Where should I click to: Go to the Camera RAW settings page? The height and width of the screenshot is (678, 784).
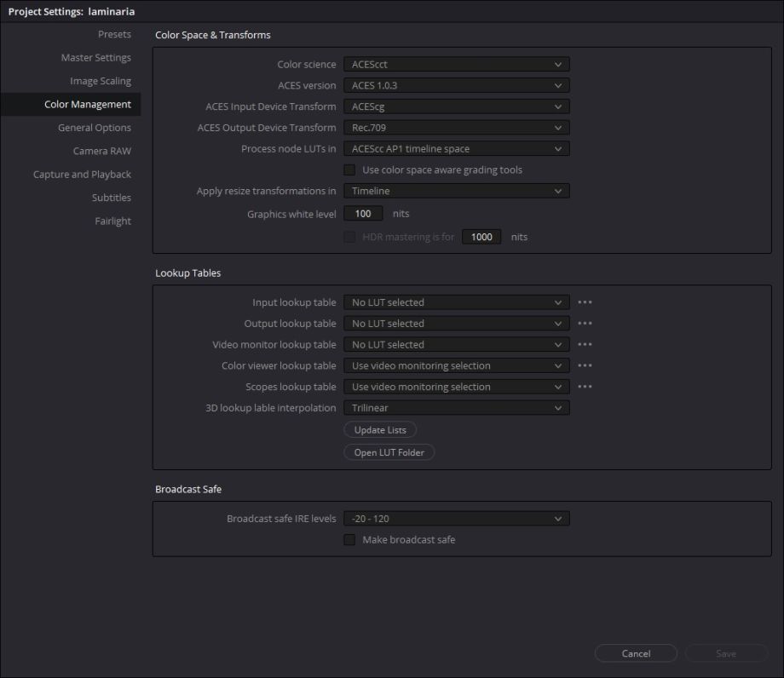[x=101, y=151]
